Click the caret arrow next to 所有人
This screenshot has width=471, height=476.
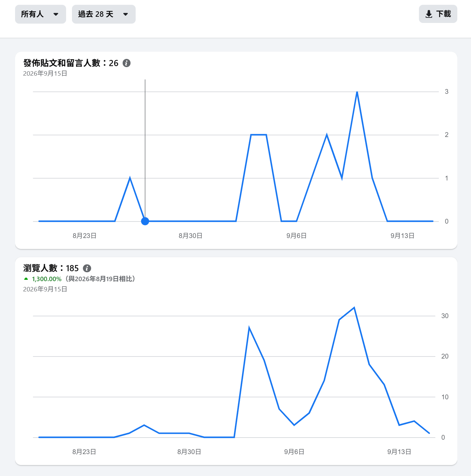[x=56, y=14]
